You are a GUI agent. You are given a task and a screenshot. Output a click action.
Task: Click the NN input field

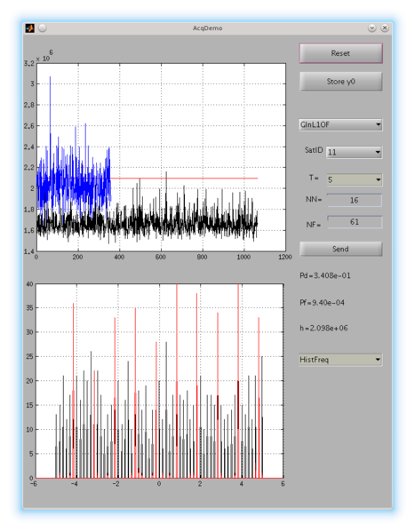355,200
